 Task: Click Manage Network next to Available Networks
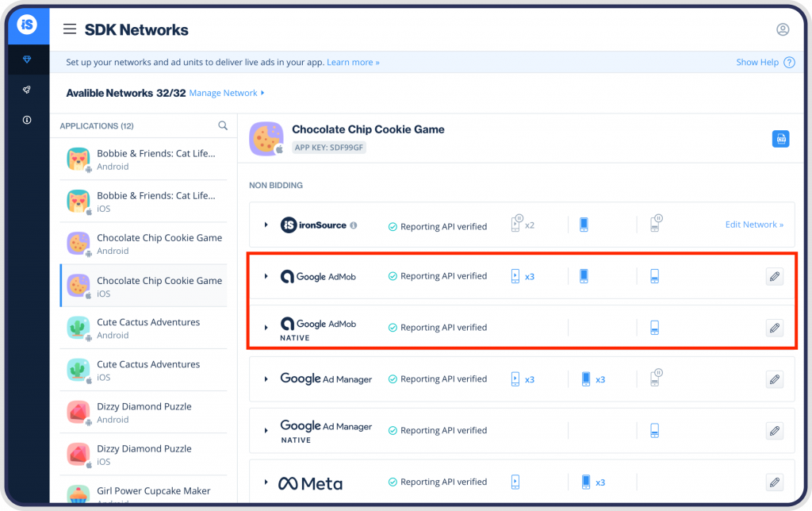point(226,93)
